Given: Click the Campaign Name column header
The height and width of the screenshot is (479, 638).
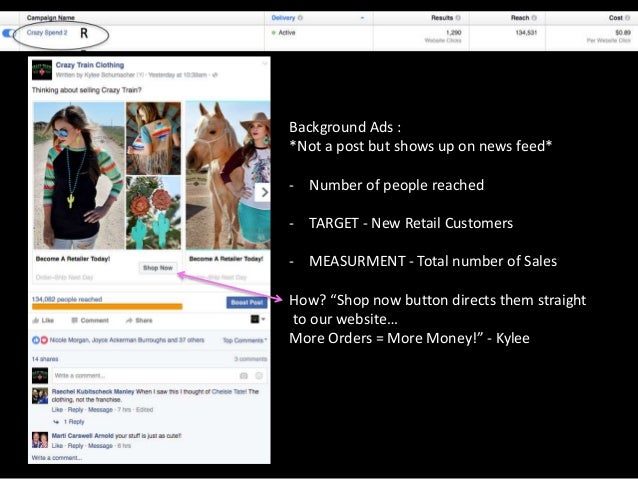Looking at the screenshot, I should (x=50, y=17).
